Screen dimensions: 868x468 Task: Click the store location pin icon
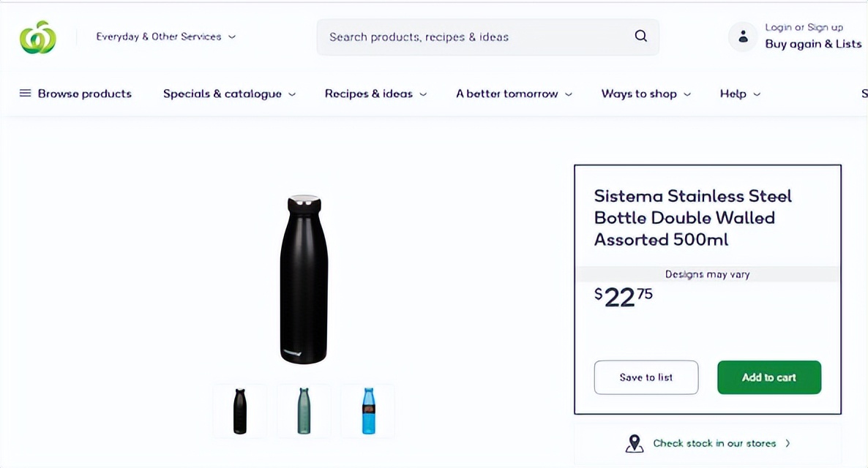635,443
